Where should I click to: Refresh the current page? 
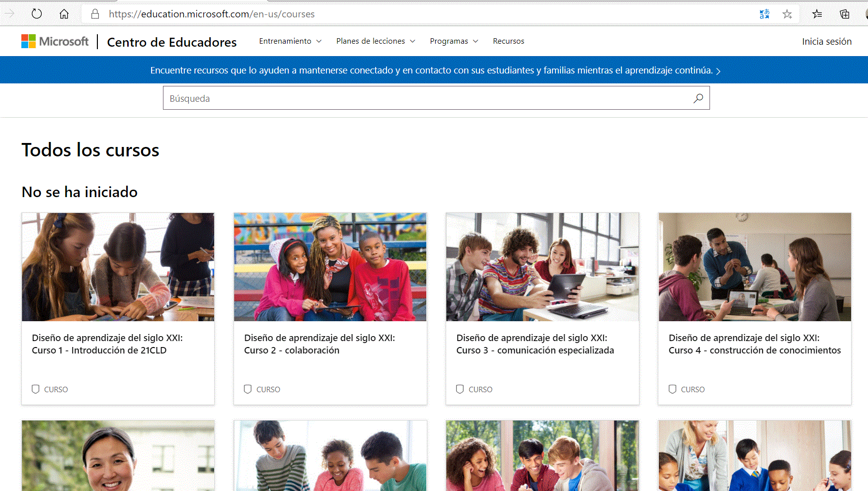37,14
